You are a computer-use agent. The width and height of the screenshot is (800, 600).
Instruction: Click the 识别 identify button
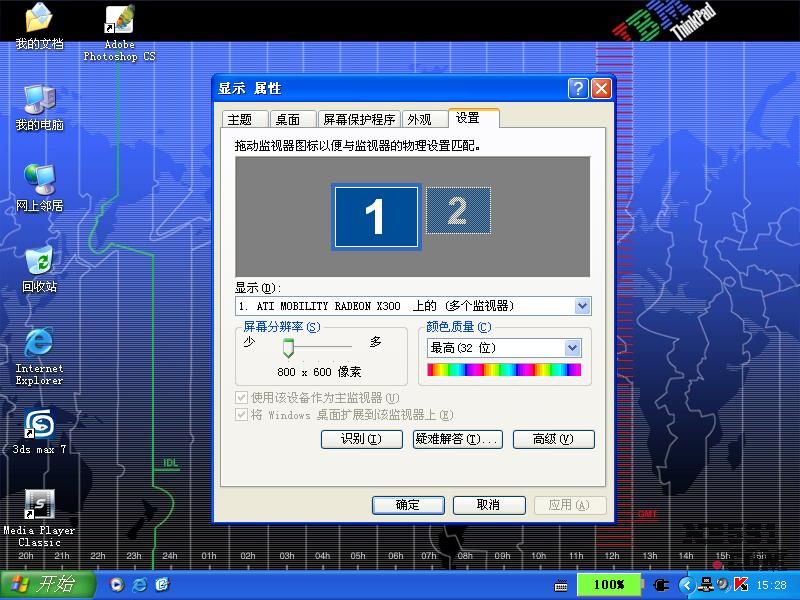click(x=361, y=439)
